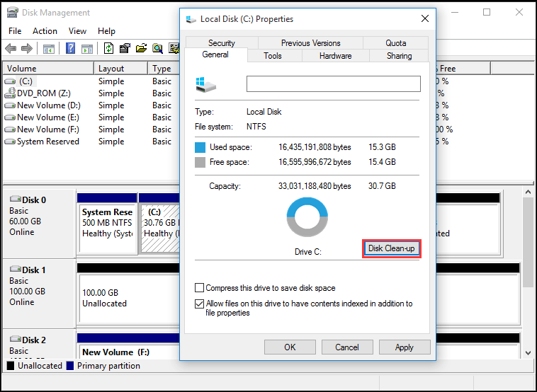Click the Cancel button
537x392 pixels.
(x=347, y=347)
